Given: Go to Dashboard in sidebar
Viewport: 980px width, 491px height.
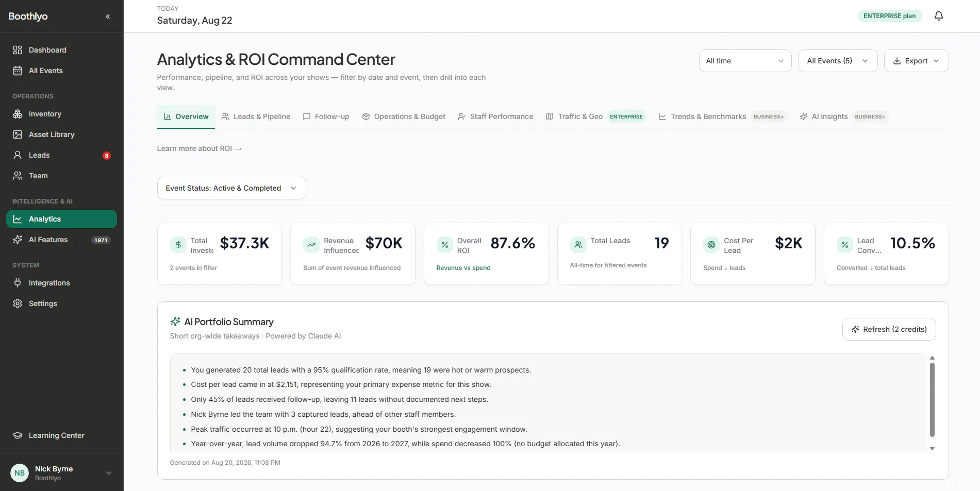Looking at the screenshot, I should (61, 50).
